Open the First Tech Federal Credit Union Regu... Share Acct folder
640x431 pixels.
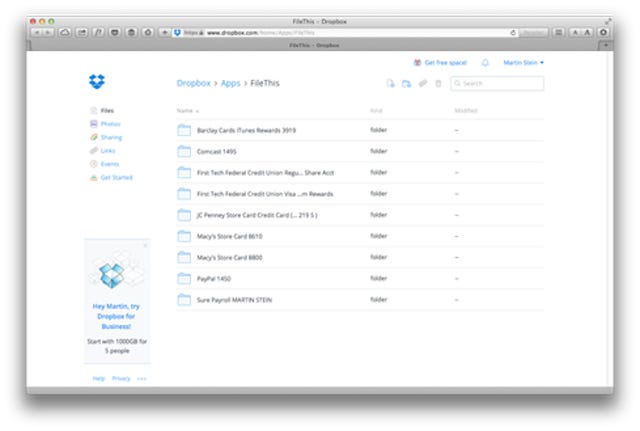click(265, 173)
